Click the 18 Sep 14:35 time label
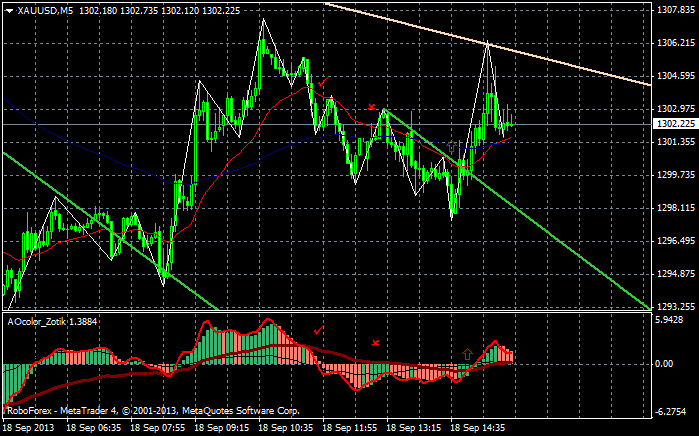 point(479,428)
